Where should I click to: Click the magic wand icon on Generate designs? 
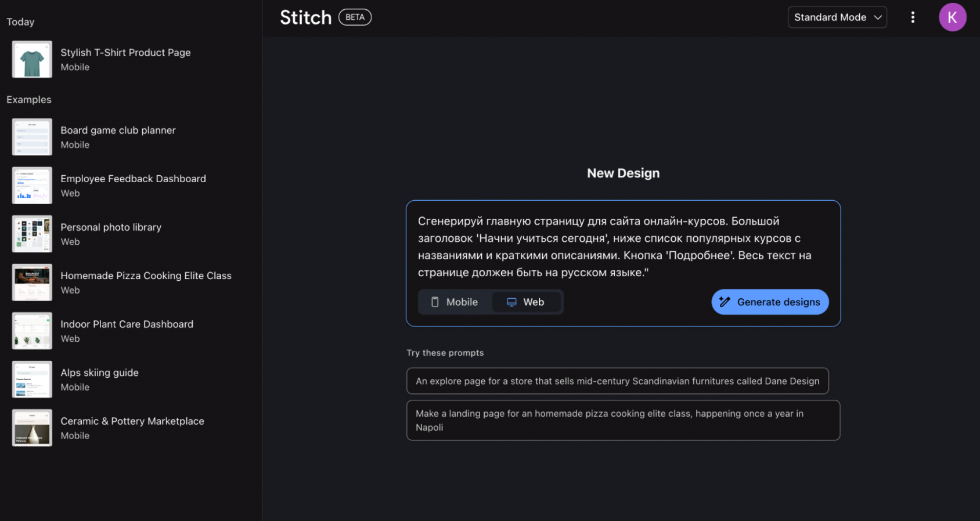coord(725,302)
